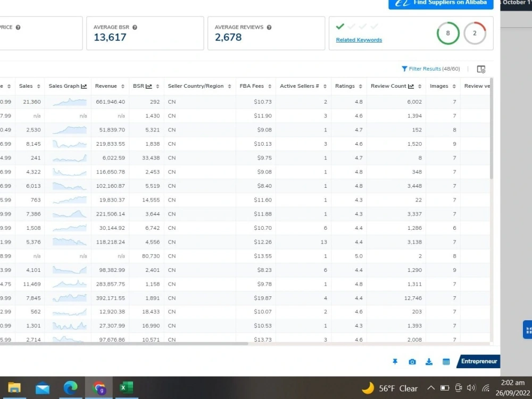This screenshot has width=532, height=399.
Task: Click the green score circle showing 8
Action: coord(448,33)
